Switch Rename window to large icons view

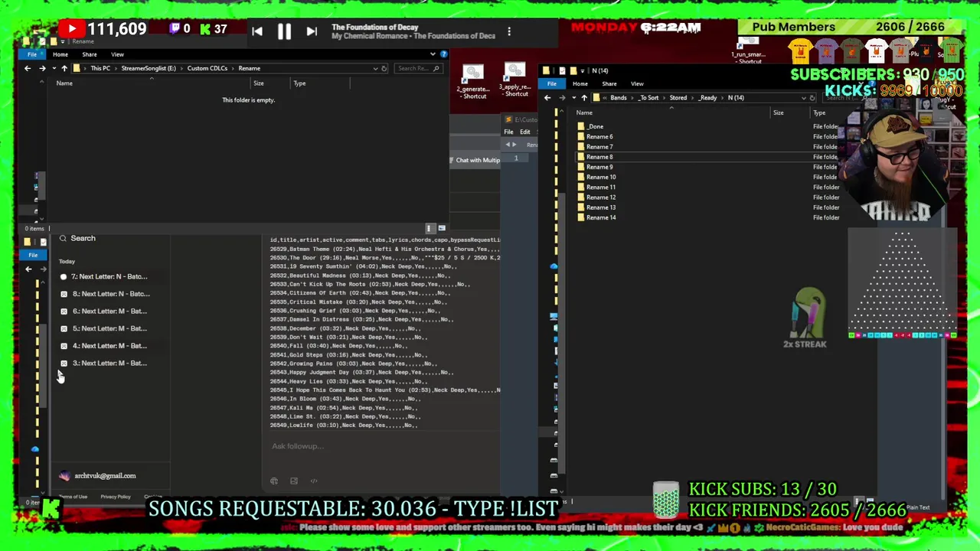click(x=442, y=228)
